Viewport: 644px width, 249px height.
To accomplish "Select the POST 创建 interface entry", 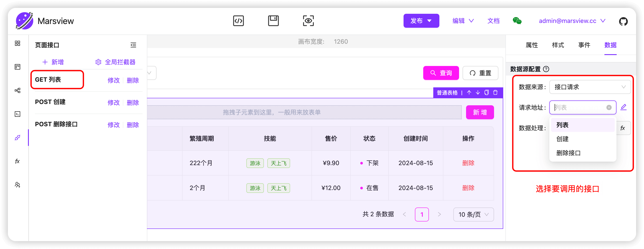I will tap(50, 102).
